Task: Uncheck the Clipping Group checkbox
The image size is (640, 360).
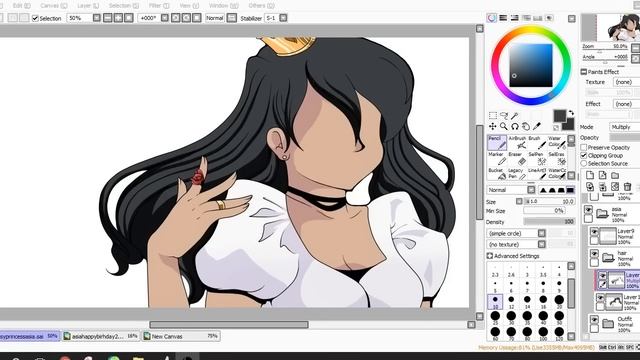Action: pyautogui.click(x=584, y=156)
